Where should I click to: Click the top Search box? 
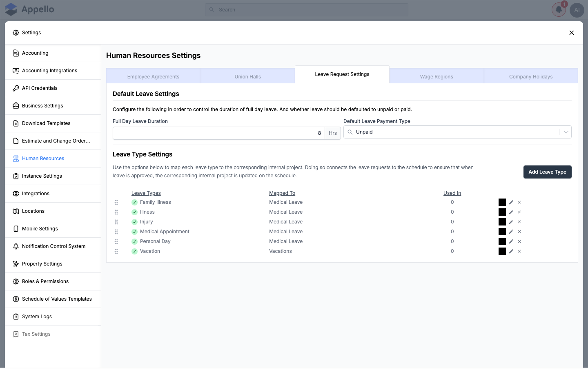click(307, 10)
